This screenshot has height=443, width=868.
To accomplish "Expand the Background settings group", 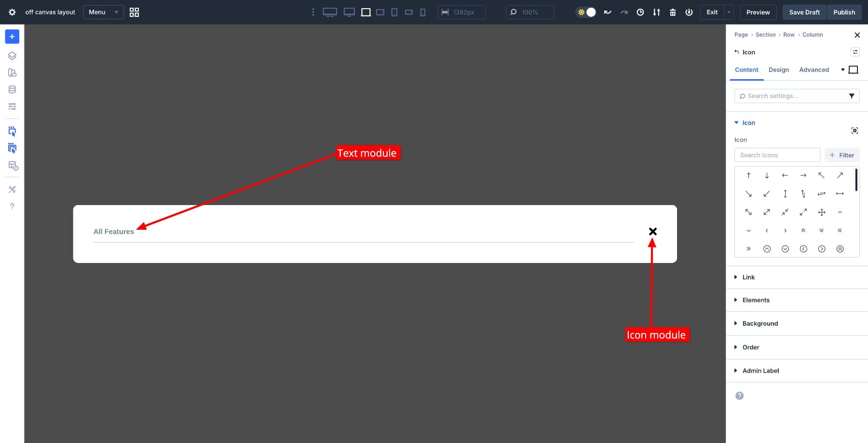I will point(760,323).
